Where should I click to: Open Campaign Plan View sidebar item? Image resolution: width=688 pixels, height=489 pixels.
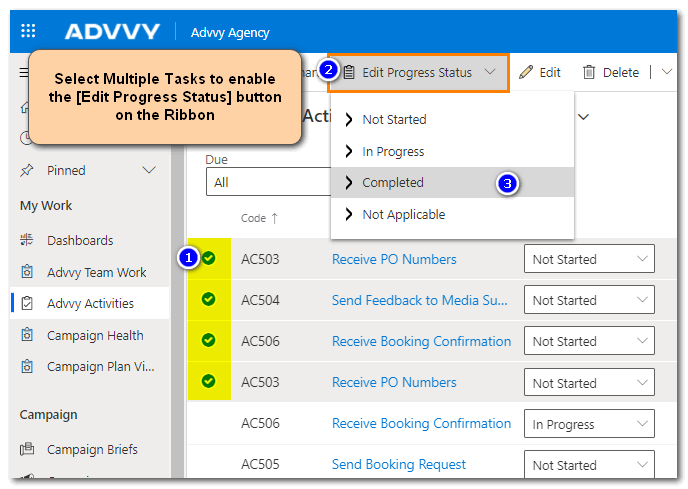(100, 366)
